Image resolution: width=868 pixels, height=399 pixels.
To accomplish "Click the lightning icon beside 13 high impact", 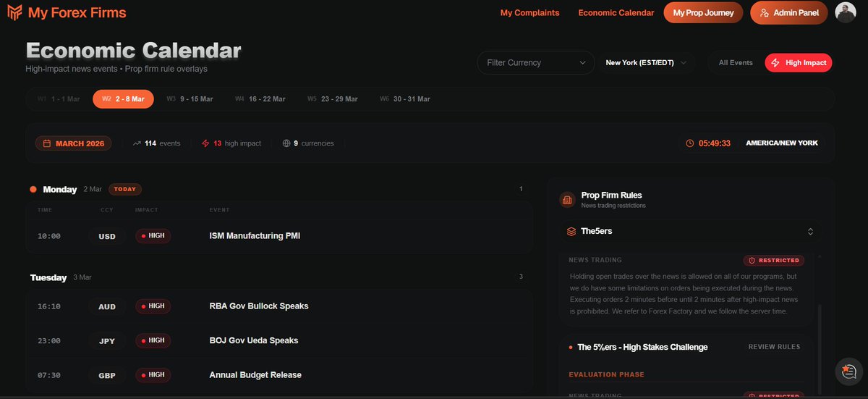I will [x=205, y=143].
